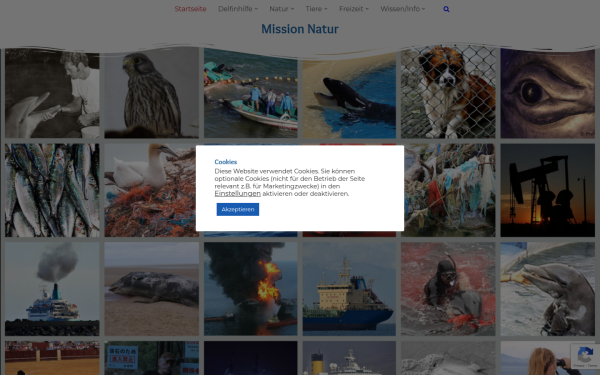Open the Japanese warning signs photo
Image resolution: width=600 pixels, height=375 pixels.
click(152, 358)
